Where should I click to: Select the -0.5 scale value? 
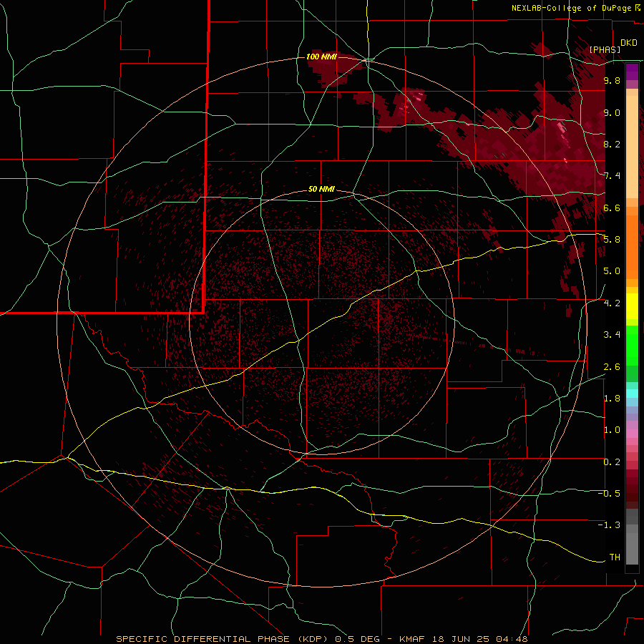click(x=609, y=494)
